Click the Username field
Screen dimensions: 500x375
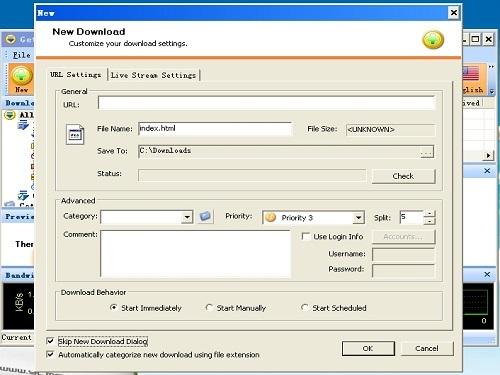403,254
